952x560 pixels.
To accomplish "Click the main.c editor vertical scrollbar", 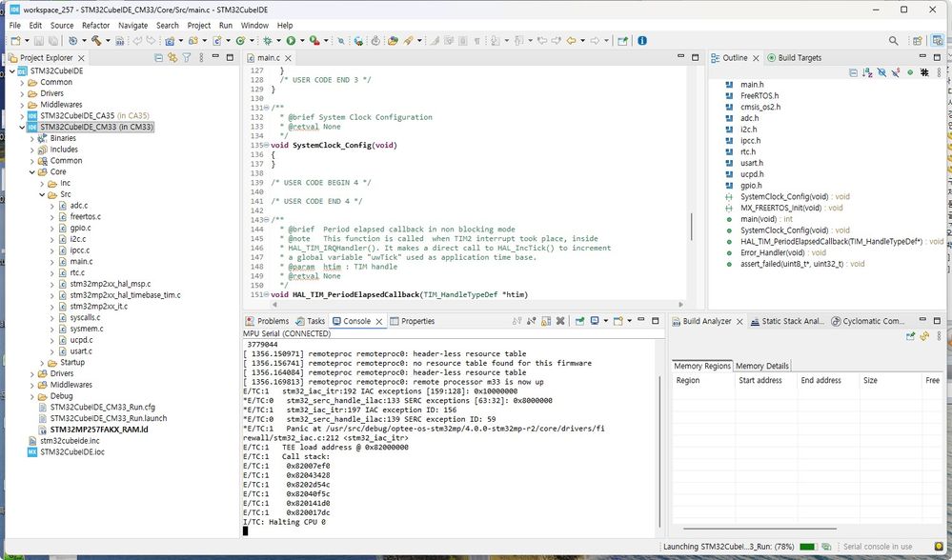I will click(693, 226).
